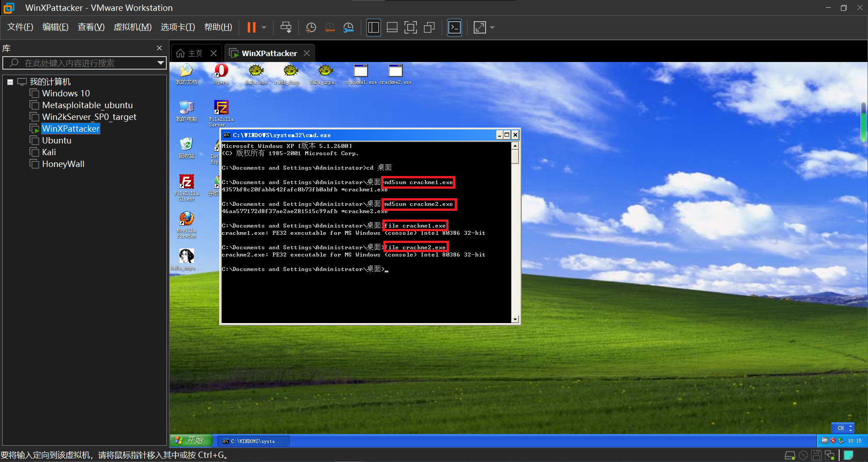Click the 回收站 recycle bin icon
868x462 pixels.
click(186, 148)
